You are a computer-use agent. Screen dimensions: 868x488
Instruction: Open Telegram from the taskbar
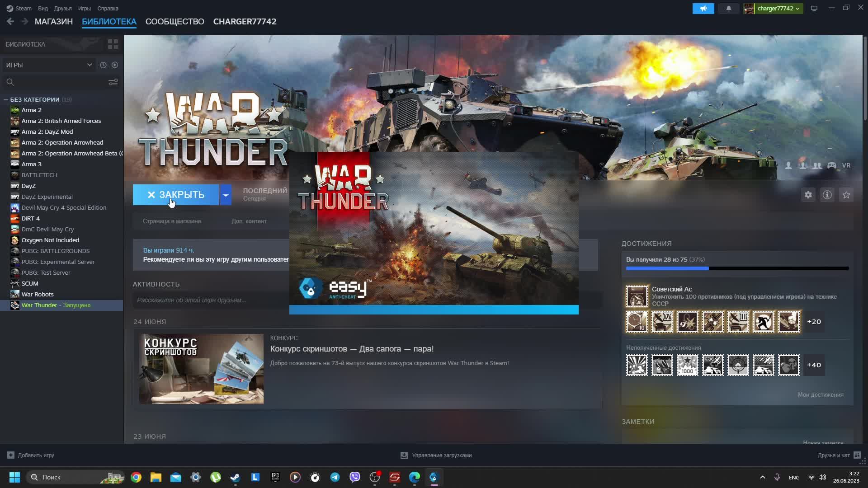[335, 477]
